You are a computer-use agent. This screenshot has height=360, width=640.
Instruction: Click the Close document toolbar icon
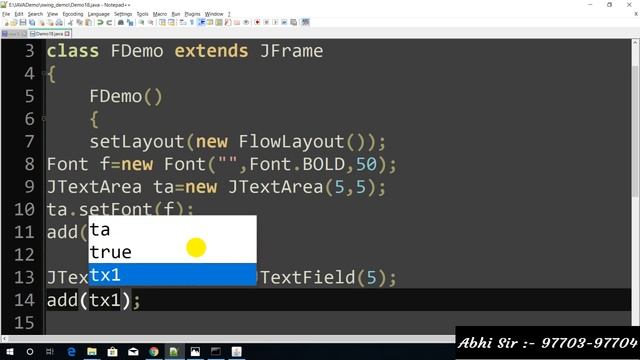click(42, 22)
